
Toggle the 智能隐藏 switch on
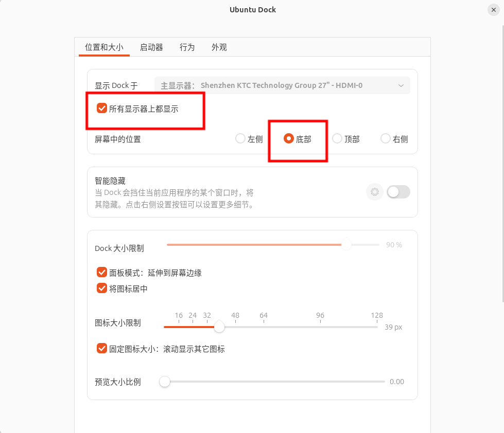398,192
